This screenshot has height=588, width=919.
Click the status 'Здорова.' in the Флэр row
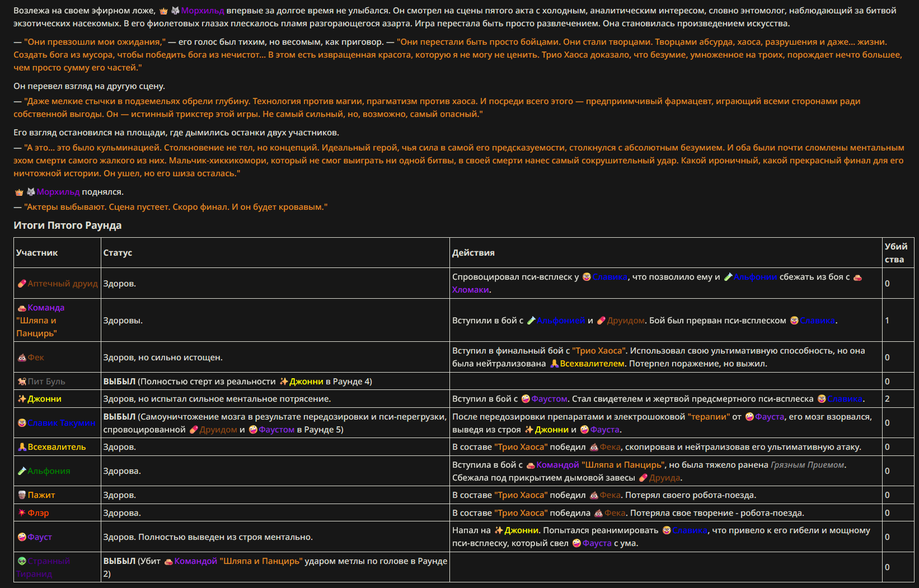coord(122,513)
